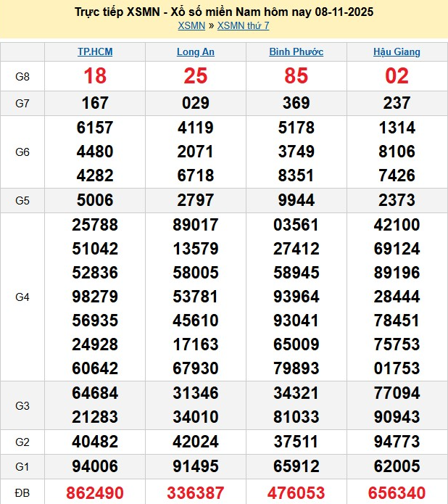Select Long An special prize 336387

[196, 493]
